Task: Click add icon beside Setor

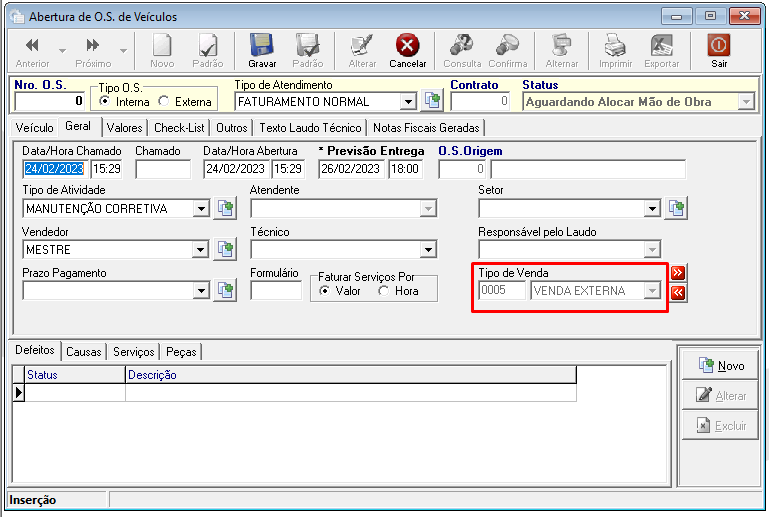Action: pyautogui.click(x=676, y=208)
